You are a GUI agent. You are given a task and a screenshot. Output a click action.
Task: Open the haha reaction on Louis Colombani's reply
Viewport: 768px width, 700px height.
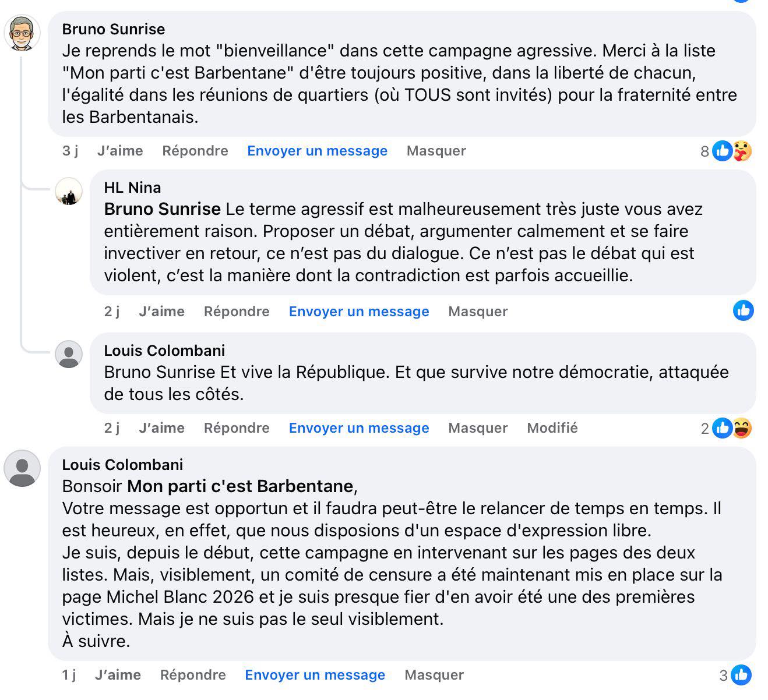click(x=741, y=428)
